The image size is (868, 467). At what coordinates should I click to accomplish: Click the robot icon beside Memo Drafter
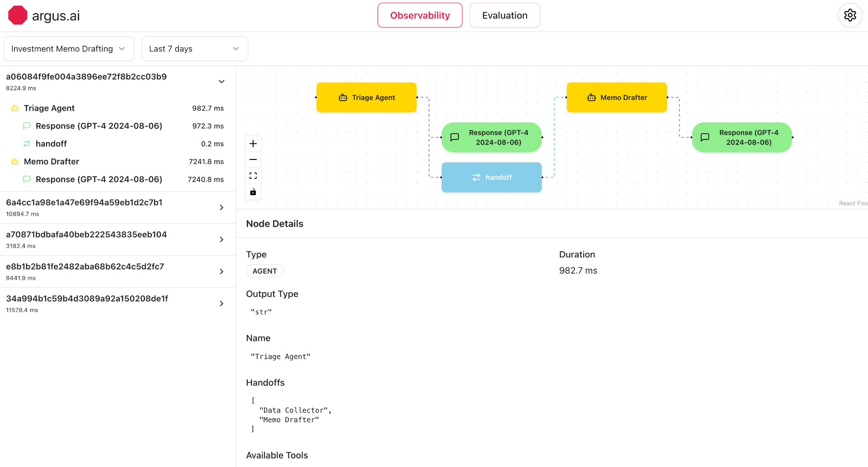click(15, 161)
